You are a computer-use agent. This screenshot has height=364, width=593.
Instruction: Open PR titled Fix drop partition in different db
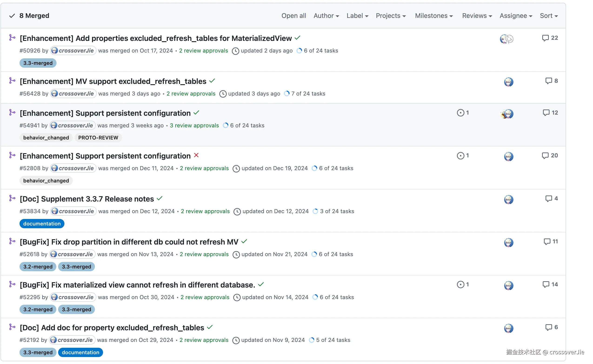pos(129,242)
